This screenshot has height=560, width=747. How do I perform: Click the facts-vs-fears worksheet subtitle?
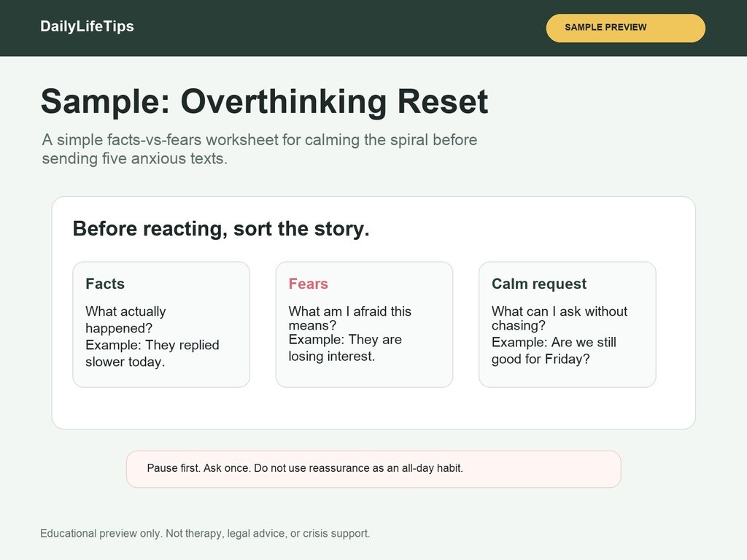click(260, 149)
